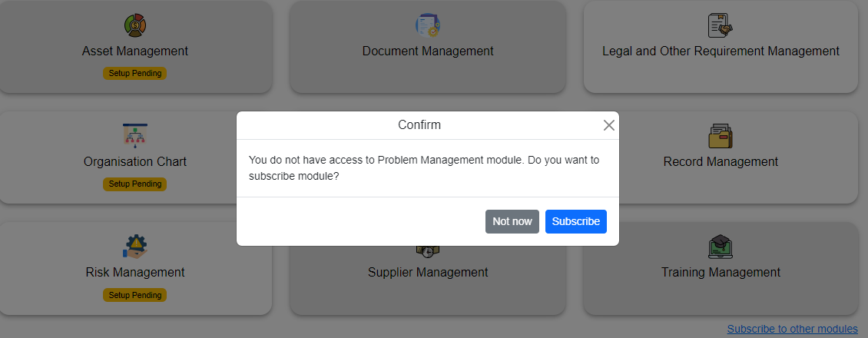This screenshot has height=338, width=868.
Task: Click the Supplier Management icon behind the dialog
Action: (428, 251)
